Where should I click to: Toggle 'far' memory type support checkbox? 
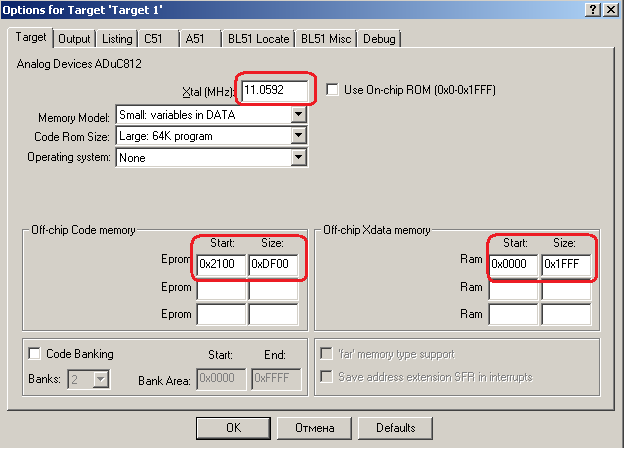326,353
